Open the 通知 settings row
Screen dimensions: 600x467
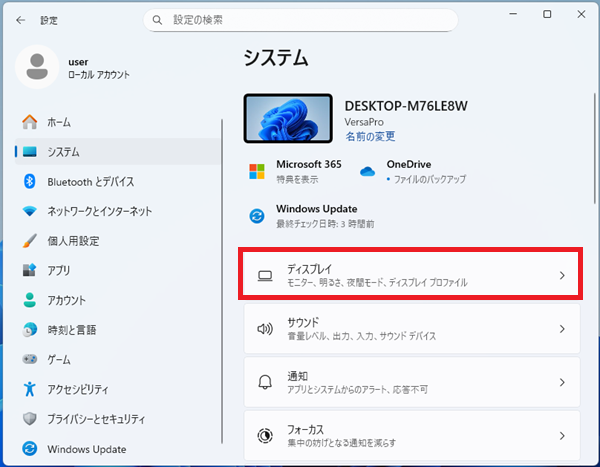point(412,382)
